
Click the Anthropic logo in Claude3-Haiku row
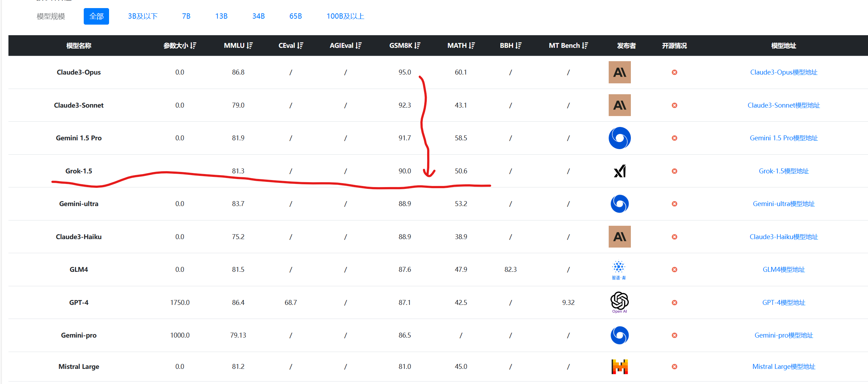tap(620, 237)
